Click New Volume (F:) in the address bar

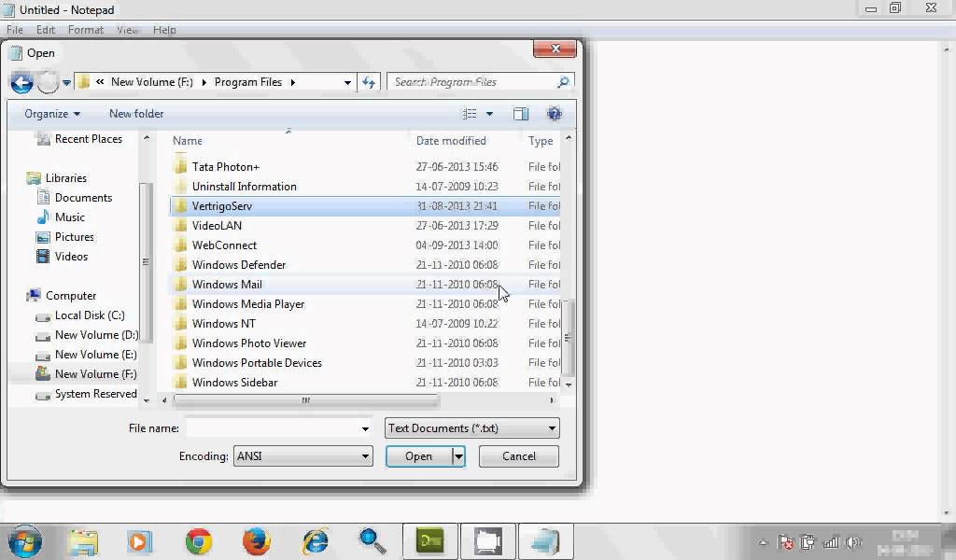coord(152,81)
